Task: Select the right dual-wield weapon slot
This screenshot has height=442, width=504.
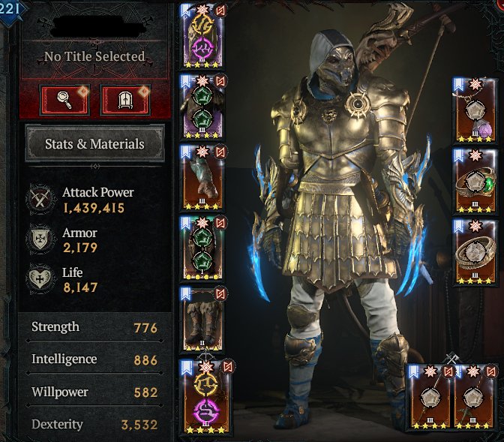Action: pos(475,398)
